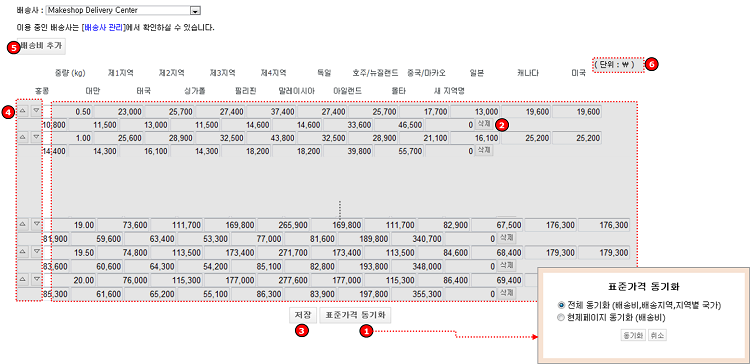Click the 저장 button

click(x=302, y=315)
